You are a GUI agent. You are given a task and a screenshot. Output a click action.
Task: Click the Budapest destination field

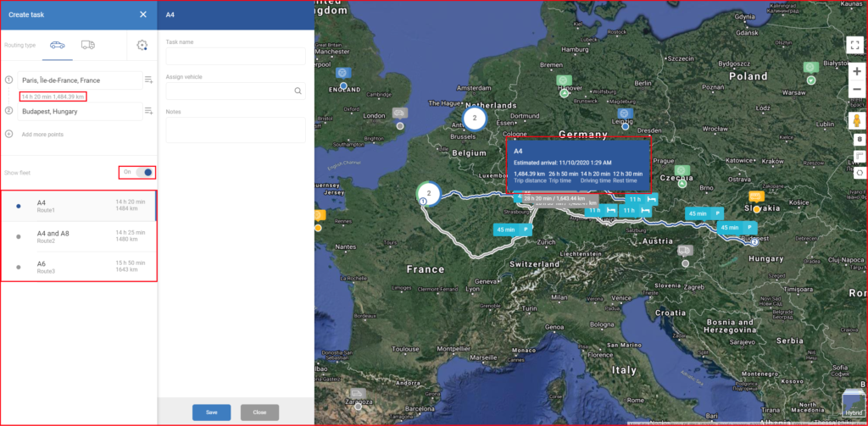point(81,111)
